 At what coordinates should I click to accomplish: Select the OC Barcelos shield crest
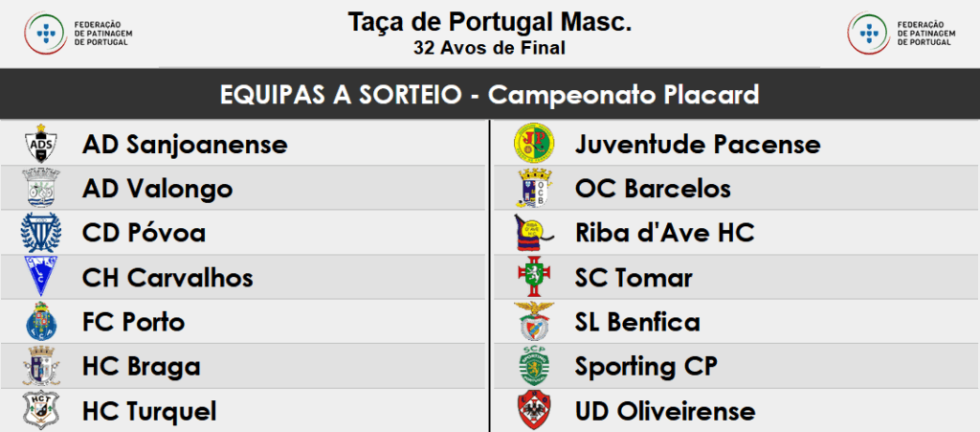point(534,189)
